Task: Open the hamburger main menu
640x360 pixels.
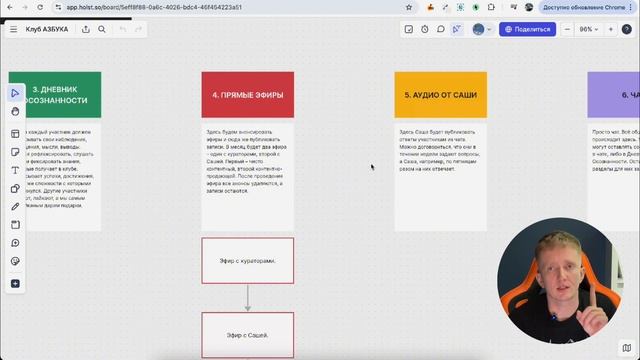Action: pos(13,29)
